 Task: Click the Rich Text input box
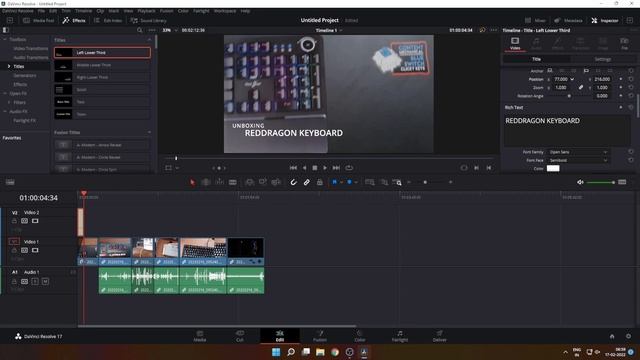point(567,130)
